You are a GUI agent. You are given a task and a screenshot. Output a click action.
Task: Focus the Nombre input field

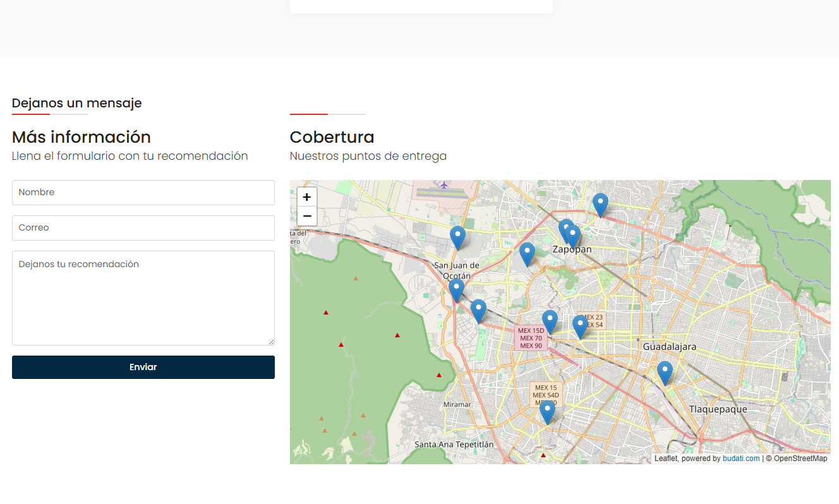143,193
